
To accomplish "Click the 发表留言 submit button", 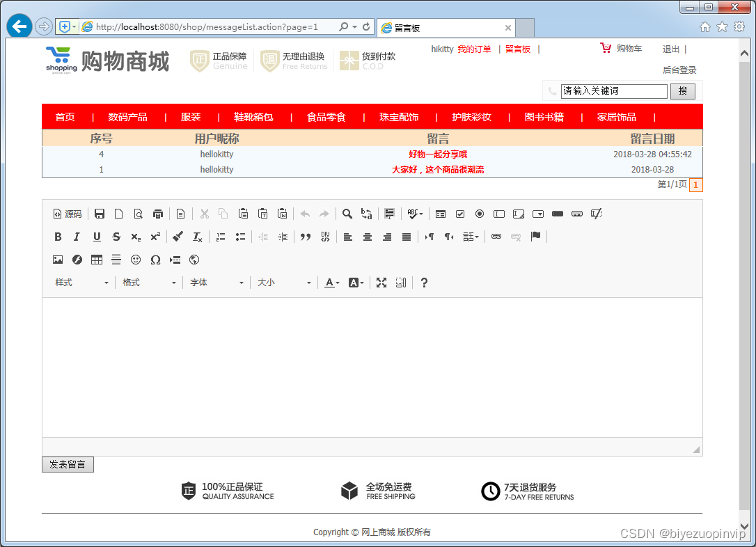I will pos(68,465).
